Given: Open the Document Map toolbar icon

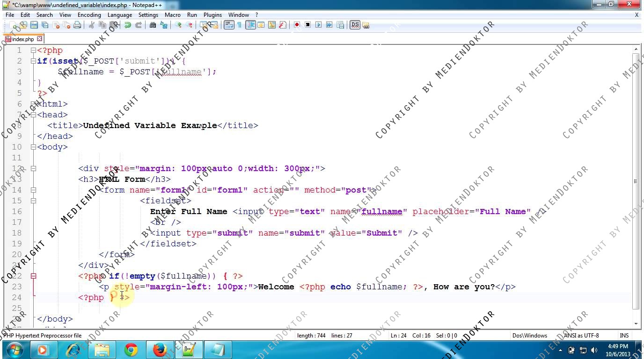Looking at the screenshot, I should (x=271, y=25).
